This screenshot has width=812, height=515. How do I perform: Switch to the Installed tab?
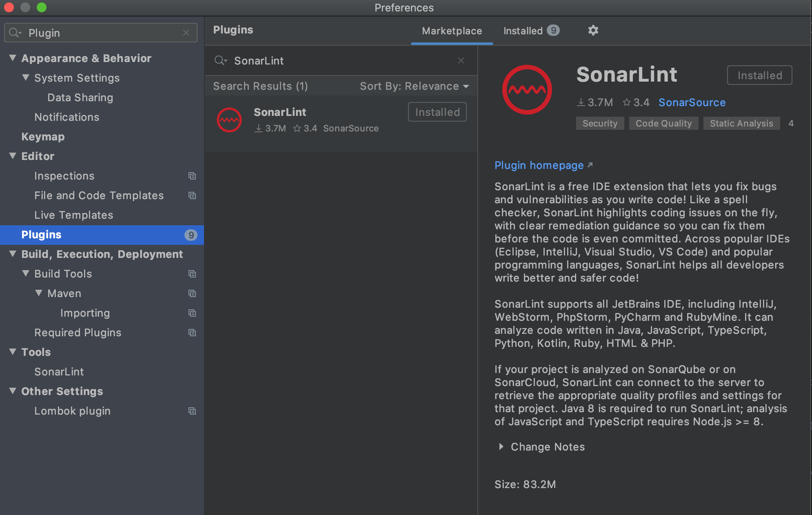click(531, 31)
